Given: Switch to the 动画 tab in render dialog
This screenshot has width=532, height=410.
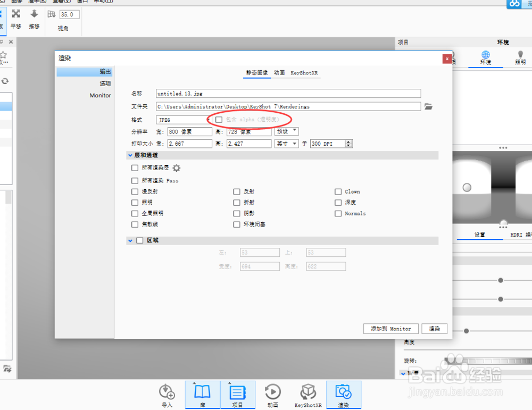Looking at the screenshot, I should (279, 74).
